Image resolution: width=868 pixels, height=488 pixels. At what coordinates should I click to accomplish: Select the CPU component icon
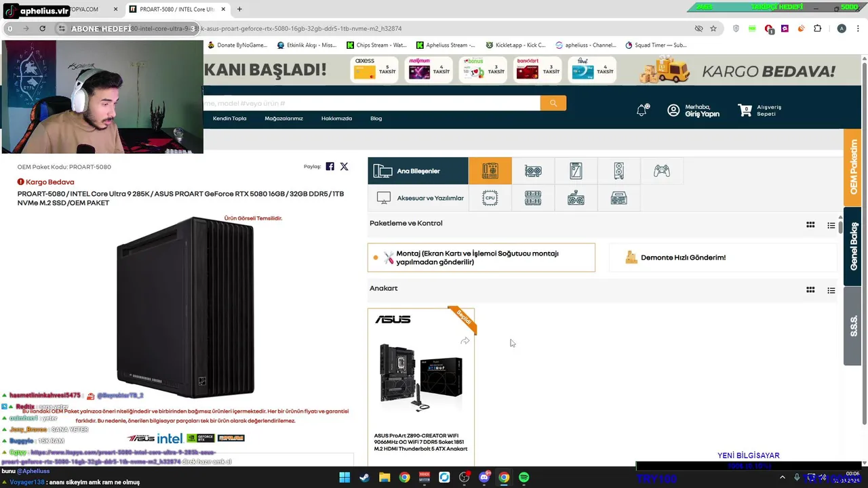click(x=490, y=198)
